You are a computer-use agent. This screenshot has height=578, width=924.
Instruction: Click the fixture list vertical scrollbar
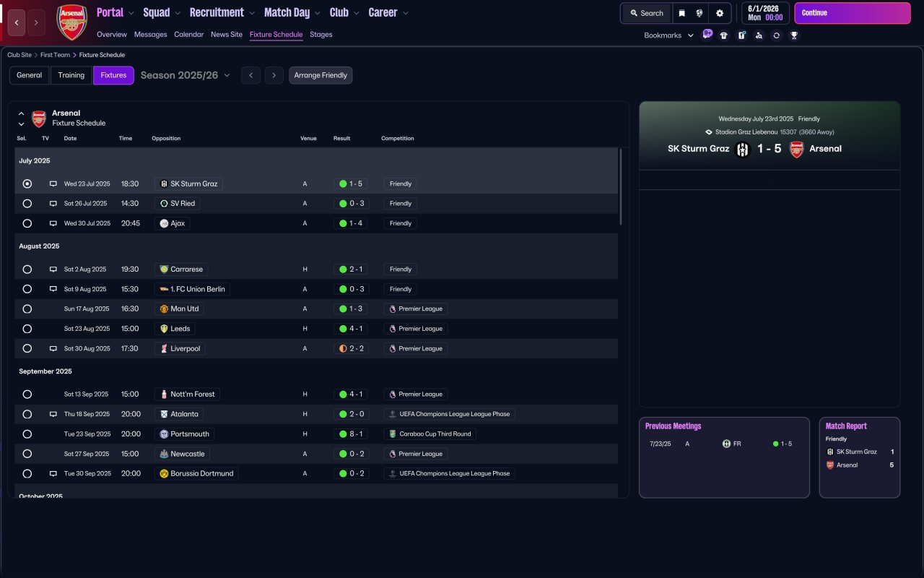coord(621,186)
